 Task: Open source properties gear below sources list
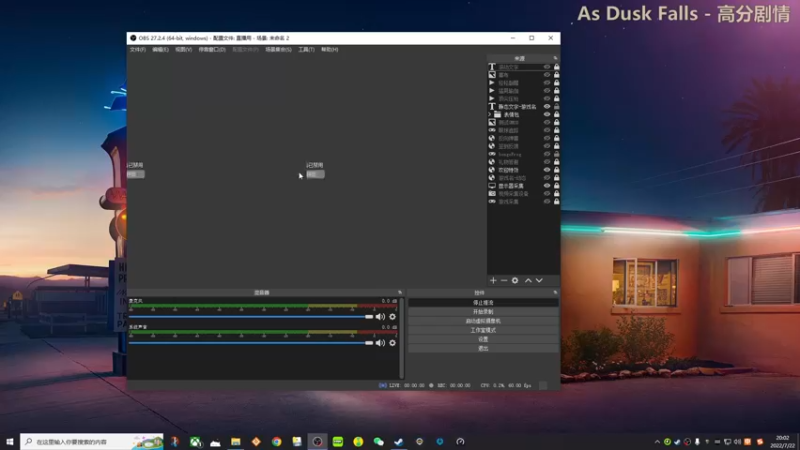click(x=515, y=281)
